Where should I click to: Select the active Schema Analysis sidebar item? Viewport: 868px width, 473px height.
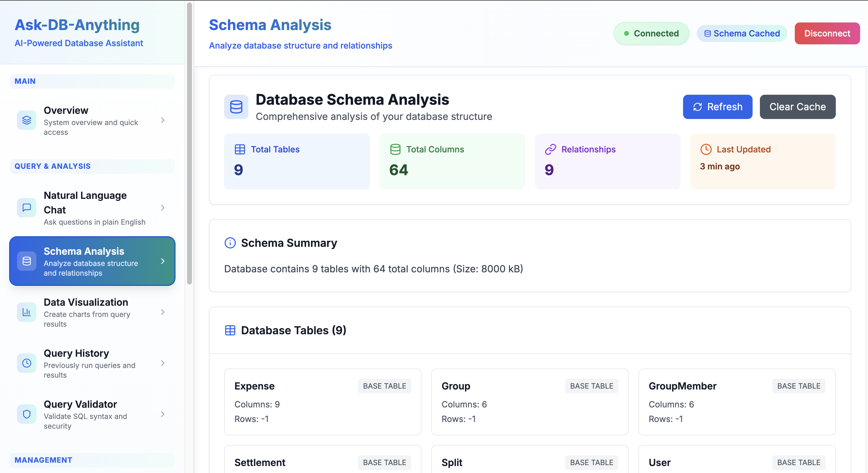click(x=92, y=261)
